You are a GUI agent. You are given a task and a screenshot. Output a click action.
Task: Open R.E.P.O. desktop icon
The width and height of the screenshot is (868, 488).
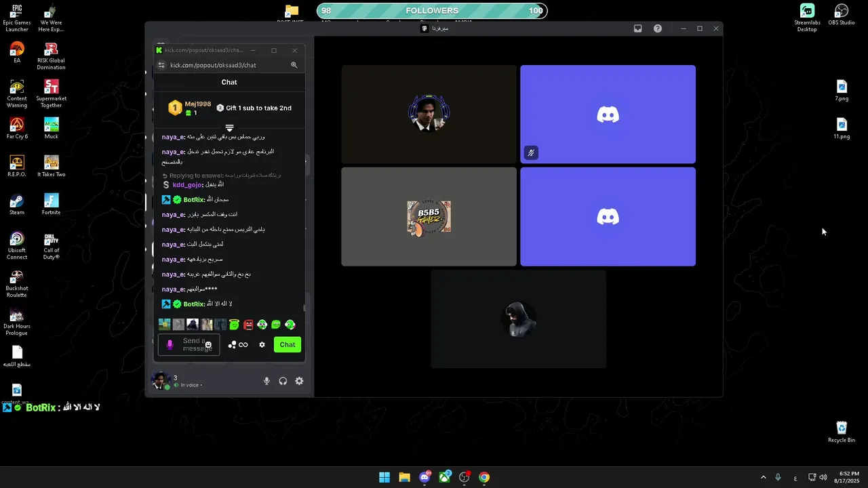pos(17,166)
